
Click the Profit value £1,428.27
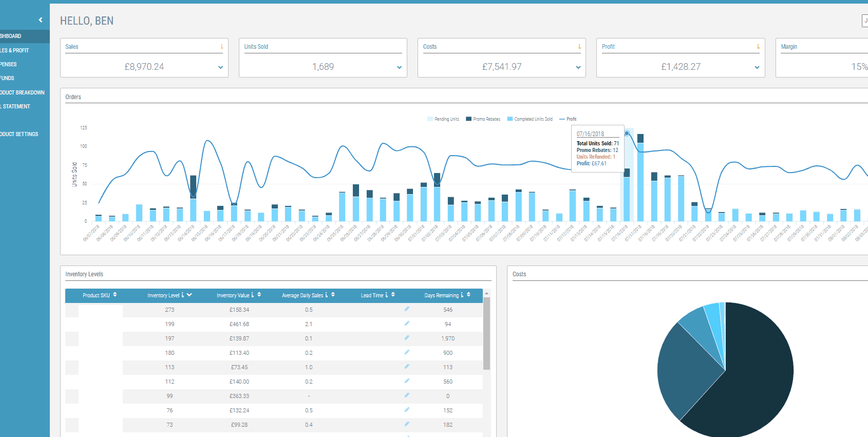coord(681,67)
